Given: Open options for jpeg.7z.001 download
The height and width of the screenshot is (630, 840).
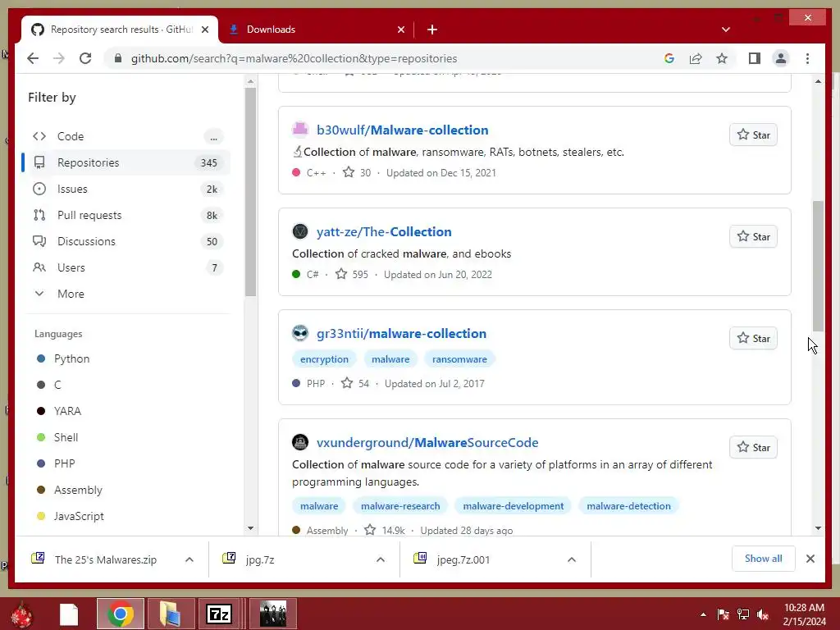Looking at the screenshot, I should [572, 559].
